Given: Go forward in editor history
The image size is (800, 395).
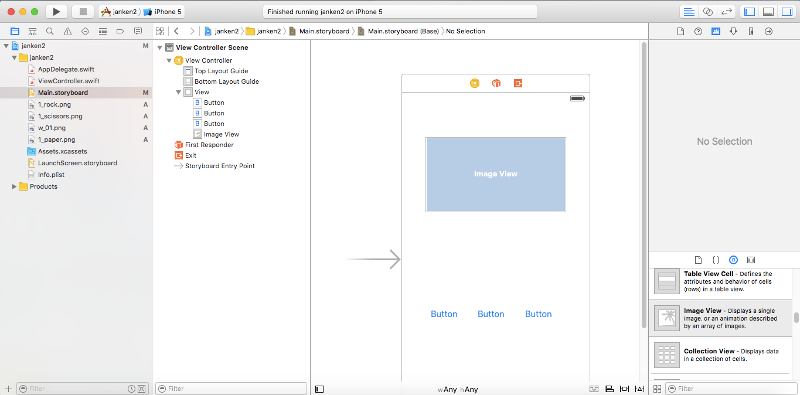Looking at the screenshot, I should click(x=192, y=31).
